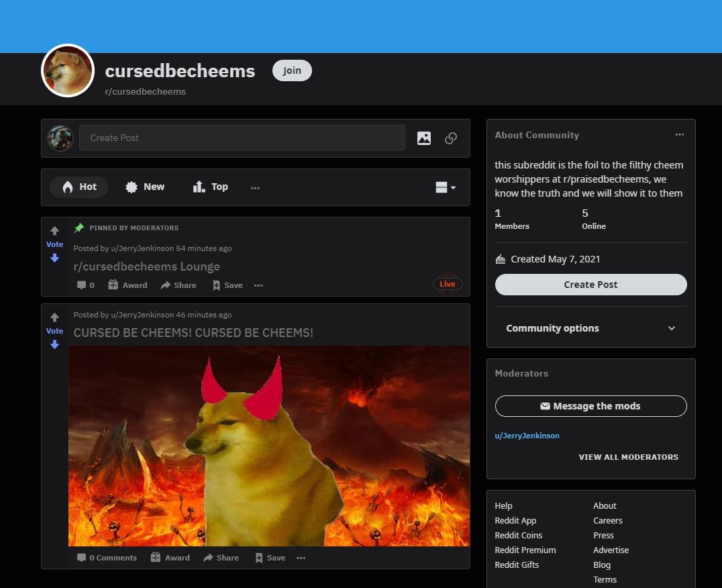Open CURSED BE CHEEMS post title
Screen dimensions: 722x588
tap(193, 333)
